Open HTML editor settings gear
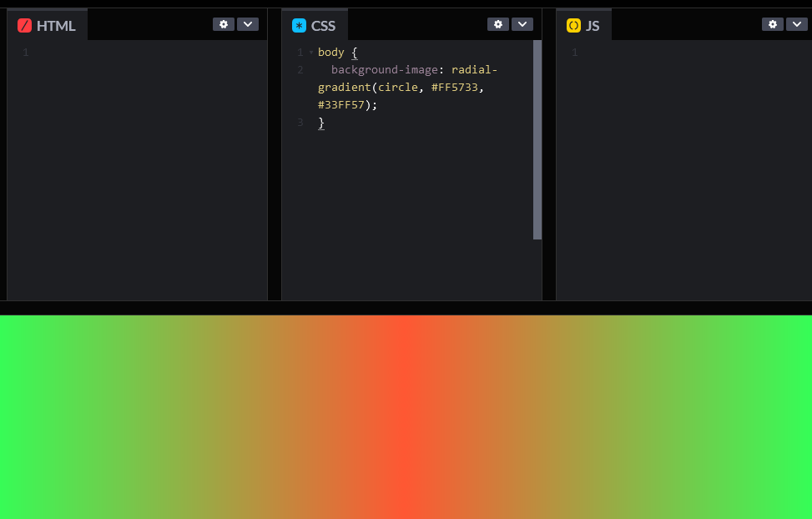 [223, 24]
